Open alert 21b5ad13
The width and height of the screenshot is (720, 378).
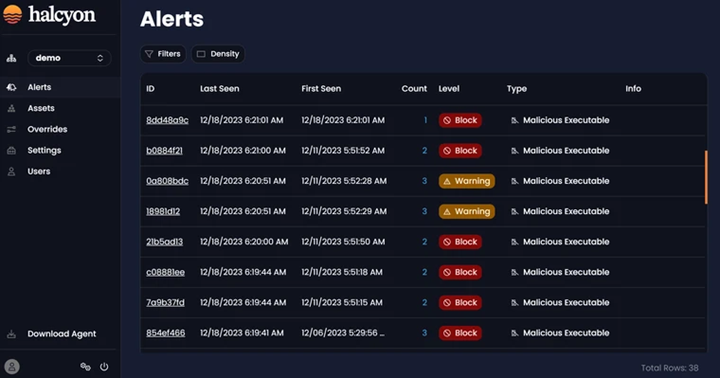coord(164,242)
